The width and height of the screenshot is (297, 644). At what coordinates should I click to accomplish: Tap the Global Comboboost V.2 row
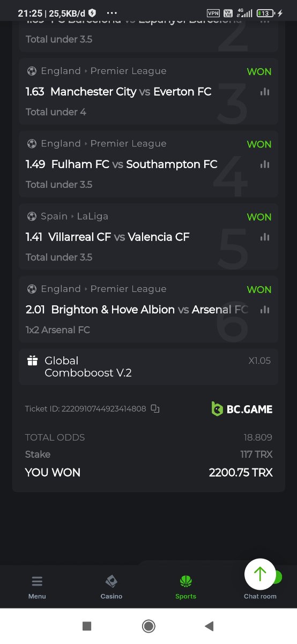pos(148,367)
